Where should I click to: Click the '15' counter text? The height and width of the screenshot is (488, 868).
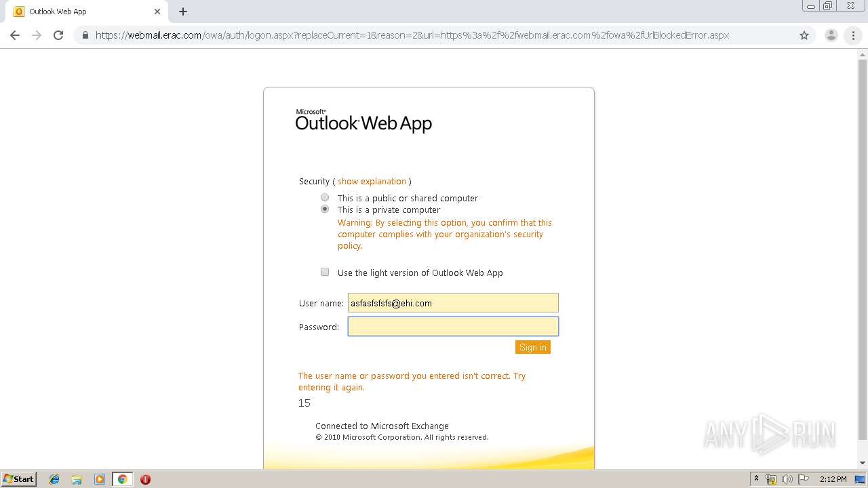point(304,403)
